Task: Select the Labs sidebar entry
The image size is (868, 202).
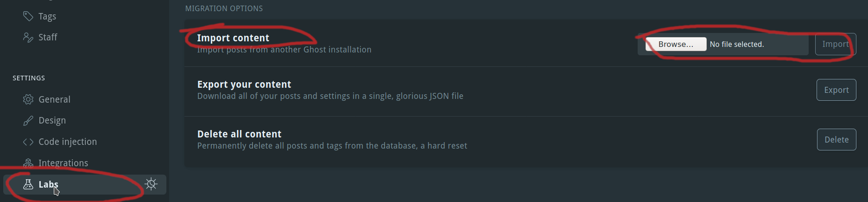Action: point(84,184)
